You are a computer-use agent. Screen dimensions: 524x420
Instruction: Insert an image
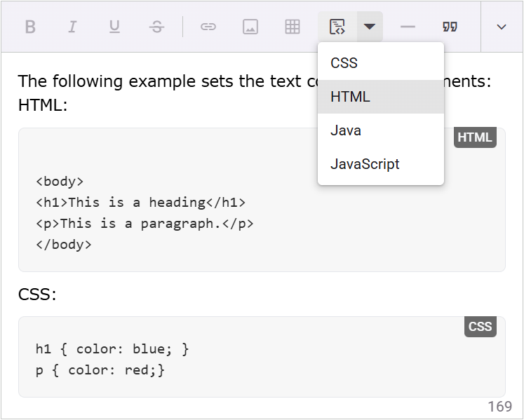click(250, 27)
